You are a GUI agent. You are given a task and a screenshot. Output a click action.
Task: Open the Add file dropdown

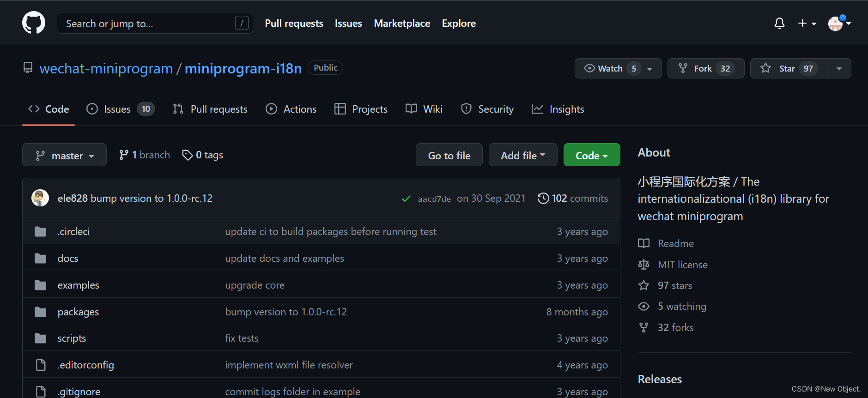tap(523, 155)
